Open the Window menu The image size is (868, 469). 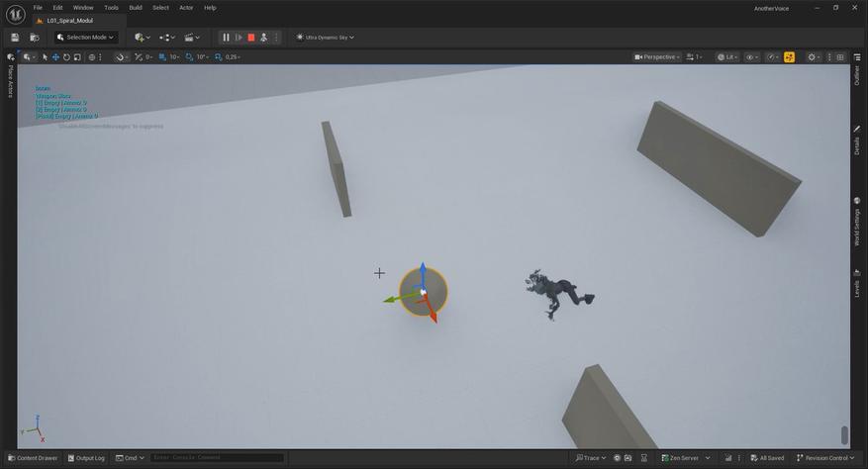tap(83, 8)
